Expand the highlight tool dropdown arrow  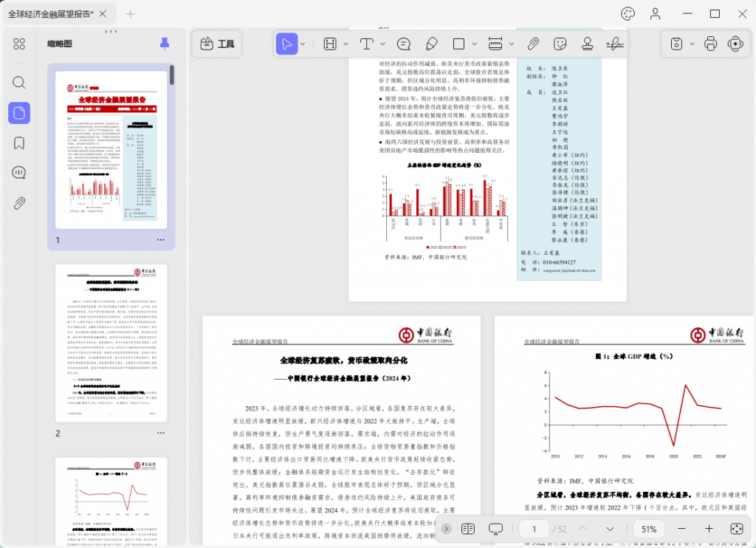point(346,44)
